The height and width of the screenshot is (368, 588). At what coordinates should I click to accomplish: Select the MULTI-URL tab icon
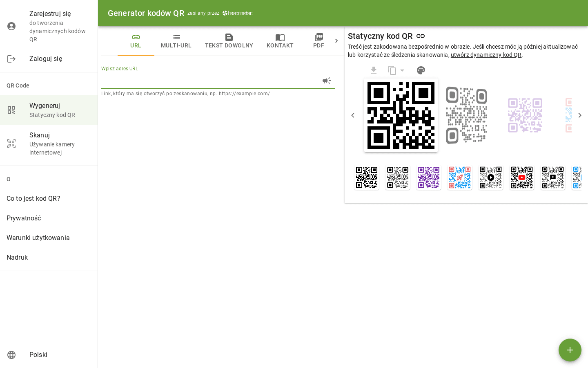176,37
